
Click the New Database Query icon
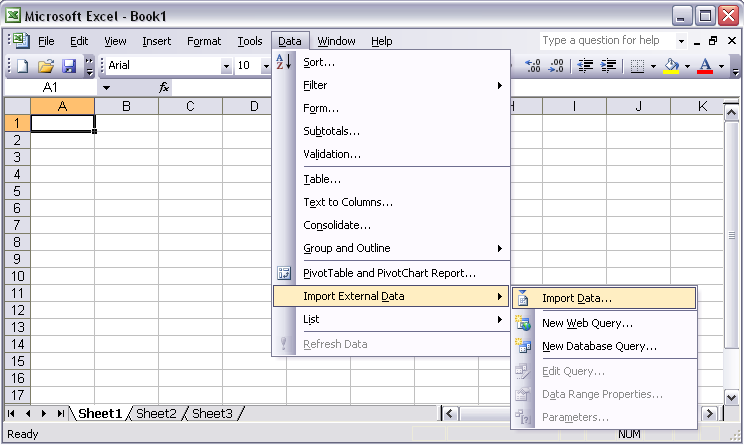coord(523,346)
